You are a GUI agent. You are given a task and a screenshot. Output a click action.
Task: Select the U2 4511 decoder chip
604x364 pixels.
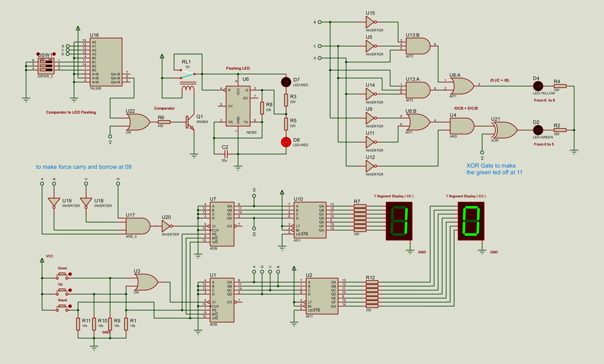coord(322,296)
